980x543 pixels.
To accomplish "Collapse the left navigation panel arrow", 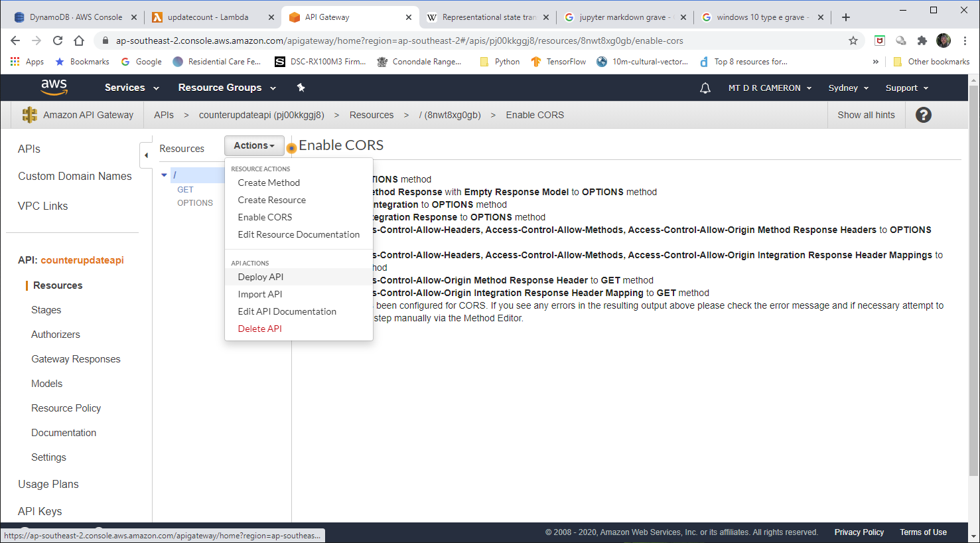I will click(x=146, y=155).
